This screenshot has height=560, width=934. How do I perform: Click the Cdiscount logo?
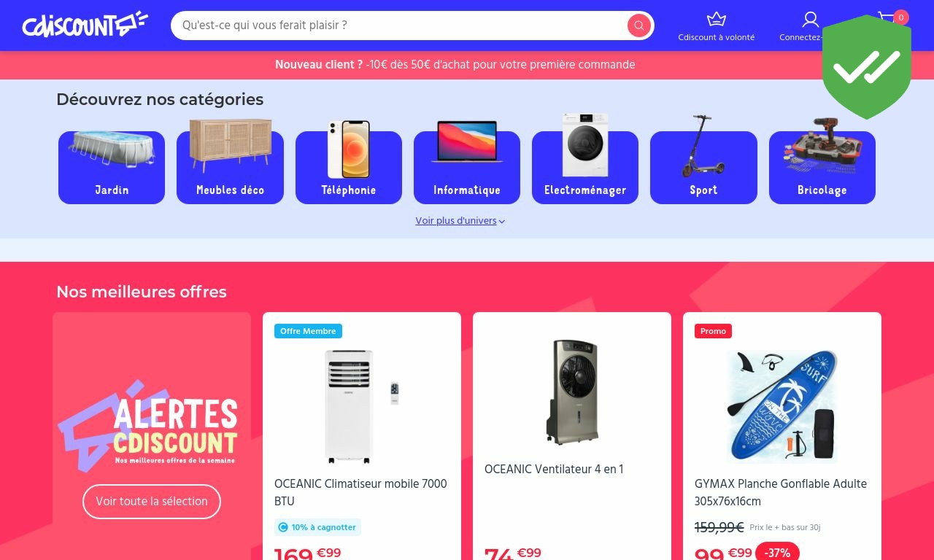coord(85,25)
